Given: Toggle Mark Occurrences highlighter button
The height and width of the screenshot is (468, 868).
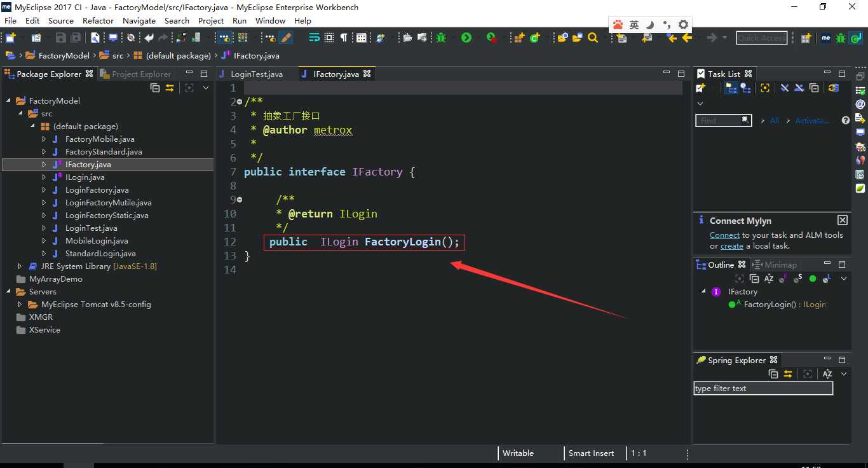Looking at the screenshot, I should click(x=285, y=38).
